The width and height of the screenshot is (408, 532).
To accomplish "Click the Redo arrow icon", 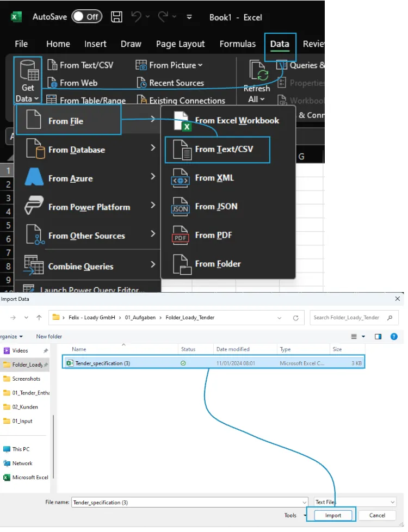I will pos(163,16).
